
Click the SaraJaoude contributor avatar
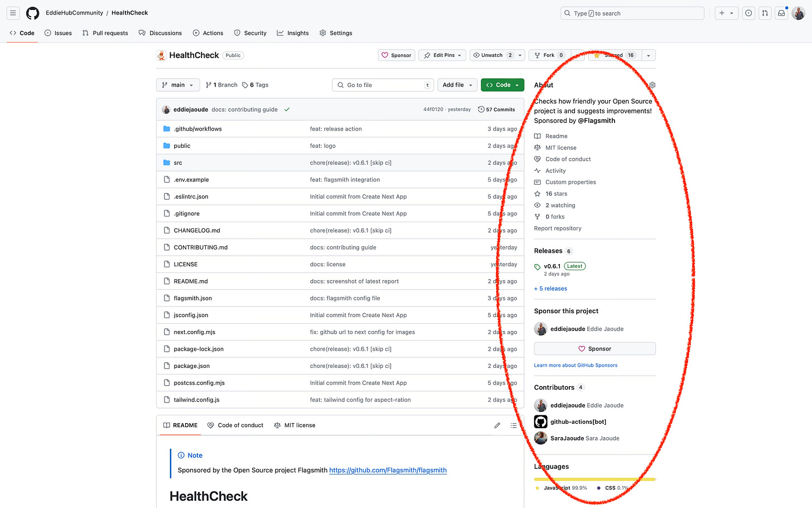pos(540,438)
